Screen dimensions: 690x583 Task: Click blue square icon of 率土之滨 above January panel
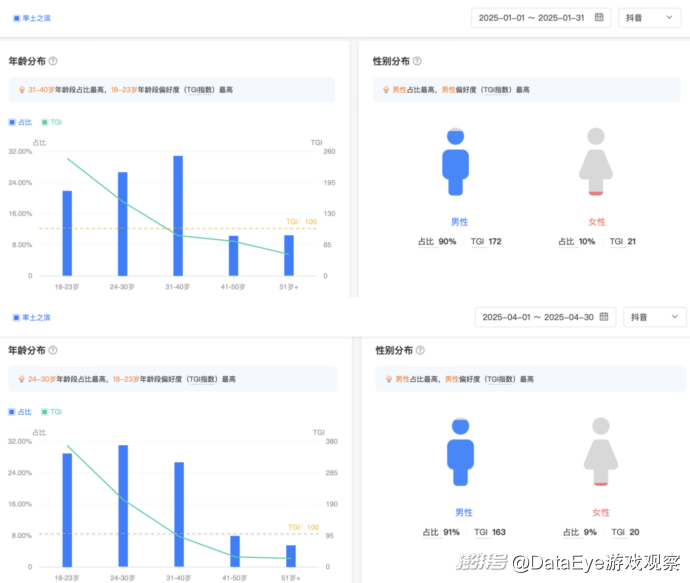click(16, 18)
